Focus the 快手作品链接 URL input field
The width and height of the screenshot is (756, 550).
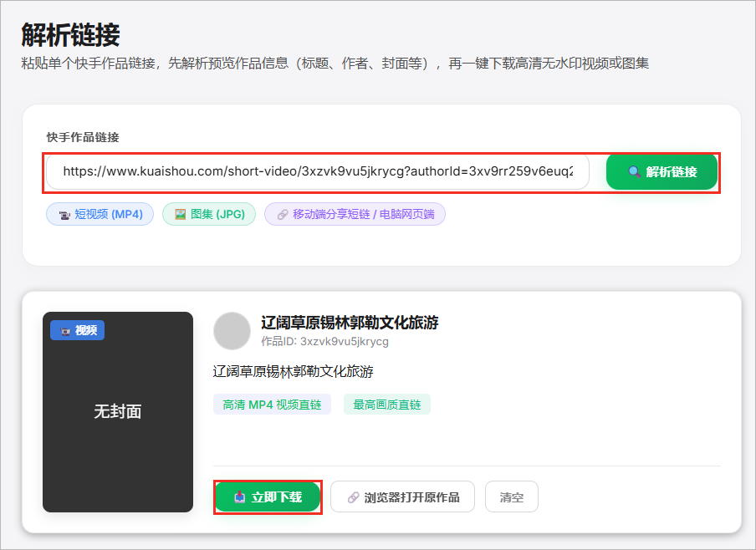click(318, 172)
